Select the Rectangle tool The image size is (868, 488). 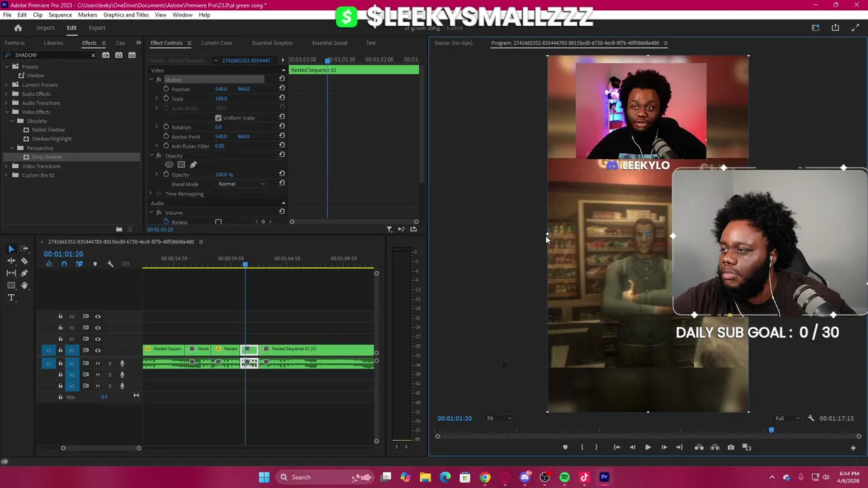11,285
